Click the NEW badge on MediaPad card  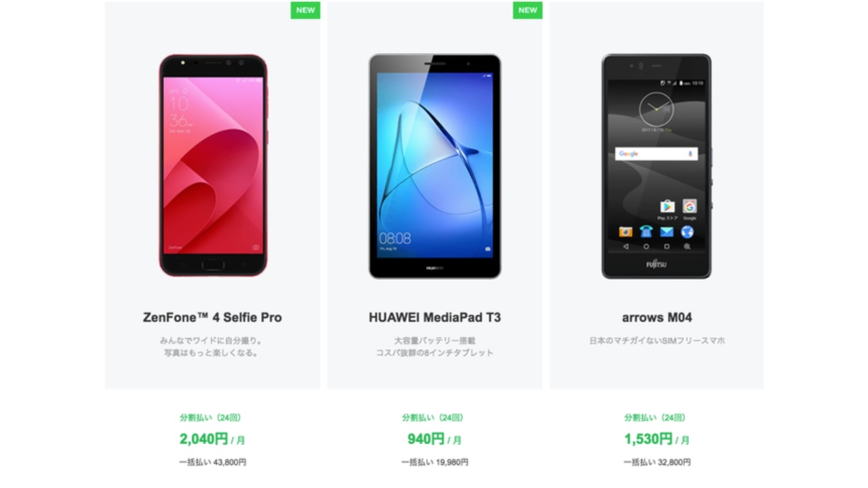[x=528, y=10]
